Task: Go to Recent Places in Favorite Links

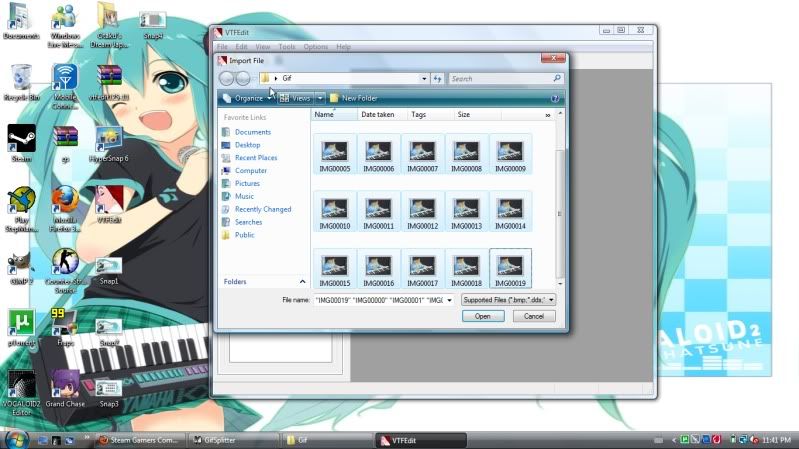Action: point(255,158)
